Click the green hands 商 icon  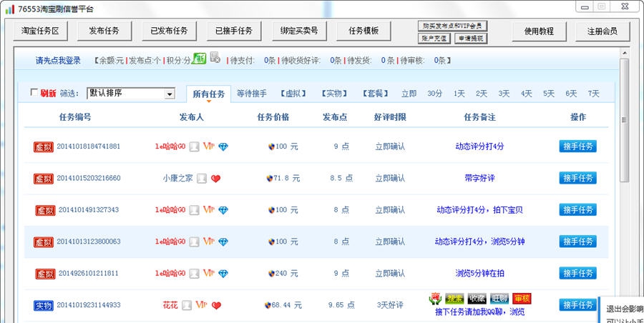[x=435, y=299]
